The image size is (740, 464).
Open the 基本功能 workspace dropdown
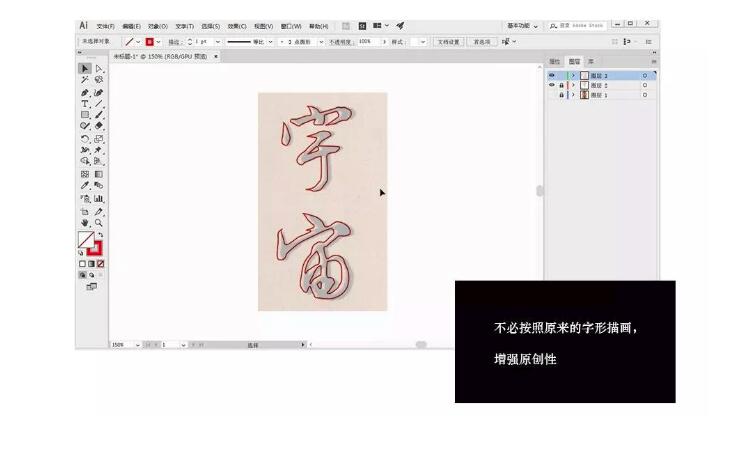click(x=522, y=26)
